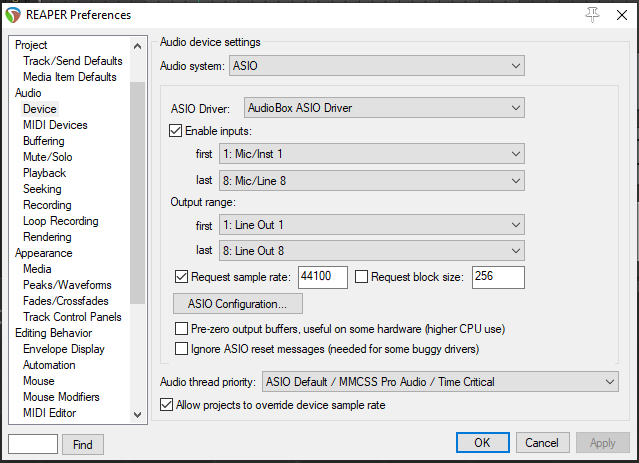
Task: Click Cancel to discard changes
Action: [x=542, y=443]
